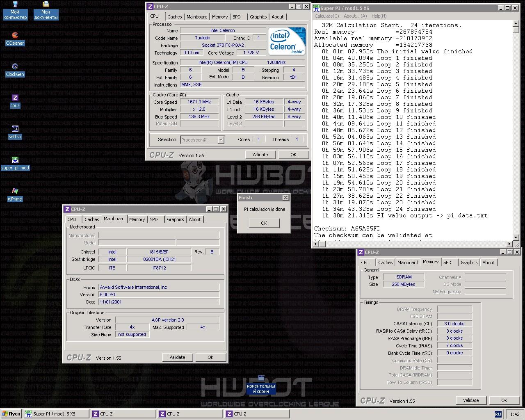Open the Memory tab in the top CPU-Z window
Viewport: 525px width, 420px height.
[x=220, y=17]
